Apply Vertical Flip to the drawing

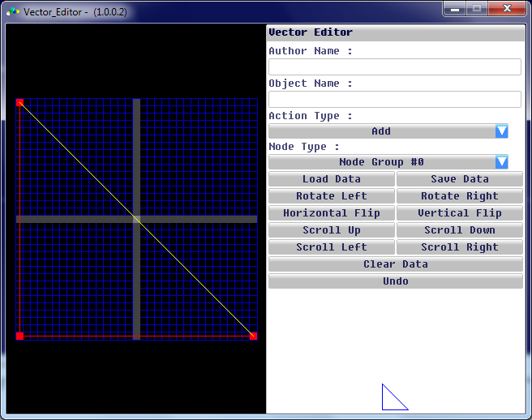[459, 213]
